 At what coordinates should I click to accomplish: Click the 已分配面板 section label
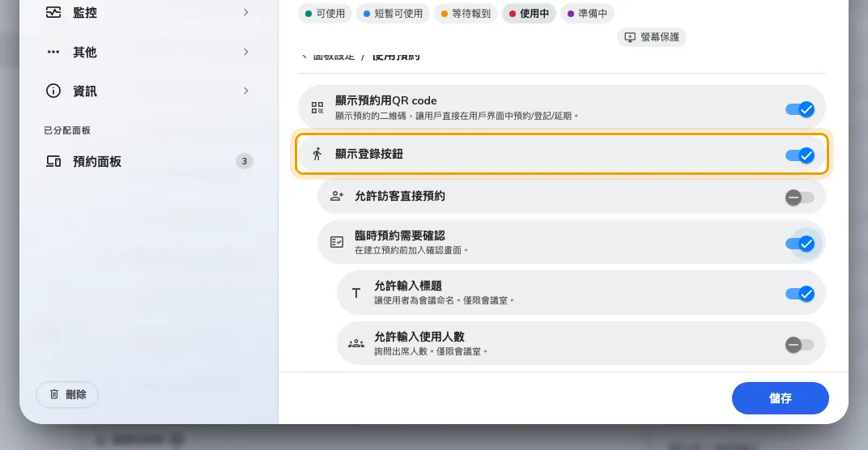tap(67, 130)
